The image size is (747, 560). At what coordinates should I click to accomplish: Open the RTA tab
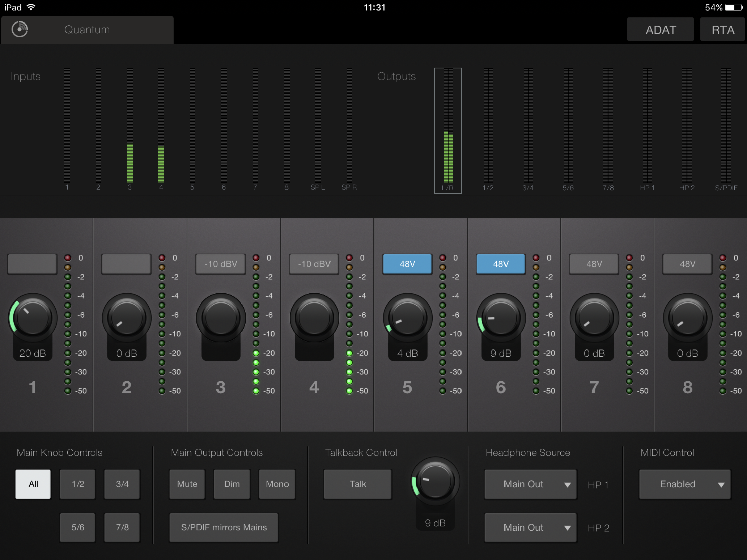[x=723, y=30]
